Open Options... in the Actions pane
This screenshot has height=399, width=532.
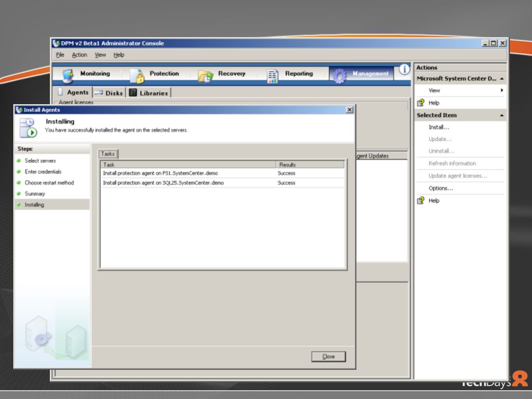coord(441,188)
